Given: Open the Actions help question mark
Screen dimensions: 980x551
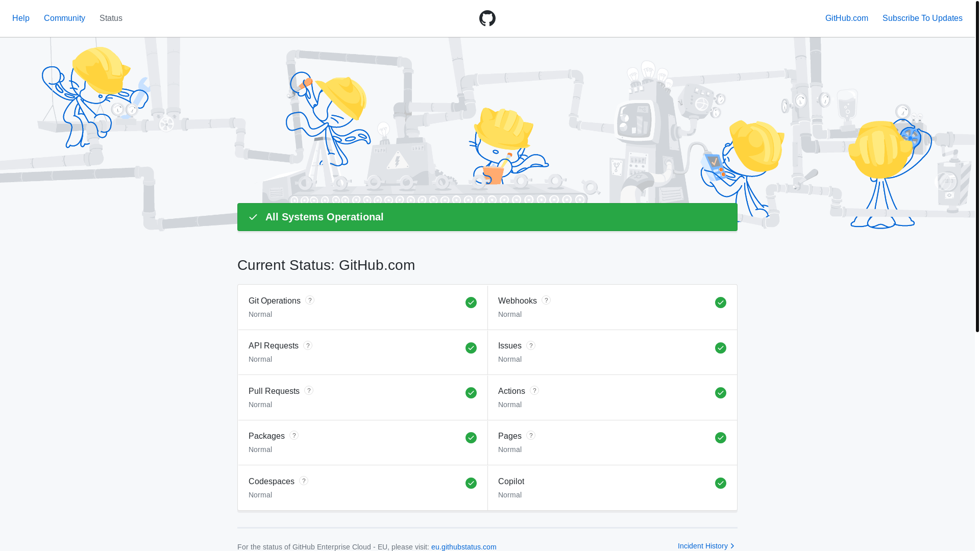Looking at the screenshot, I should [534, 390].
